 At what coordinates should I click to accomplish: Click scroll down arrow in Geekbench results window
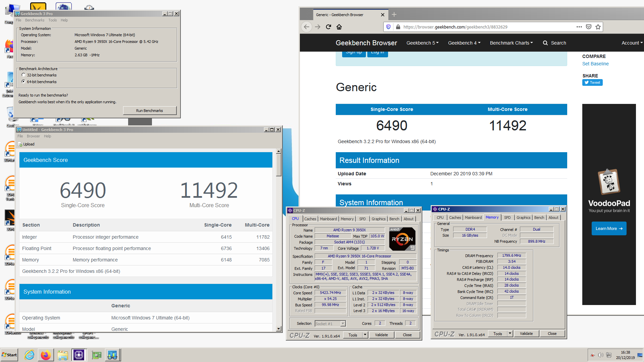[278, 329]
